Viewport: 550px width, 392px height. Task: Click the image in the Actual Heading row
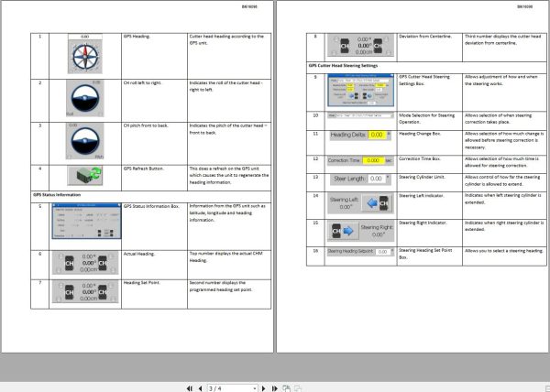click(x=85, y=263)
